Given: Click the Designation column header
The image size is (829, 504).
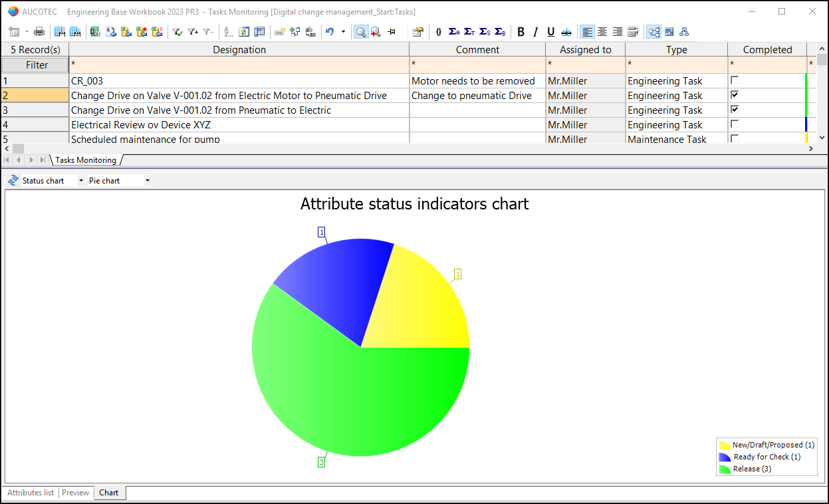Looking at the screenshot, I should tap(239, 50).
